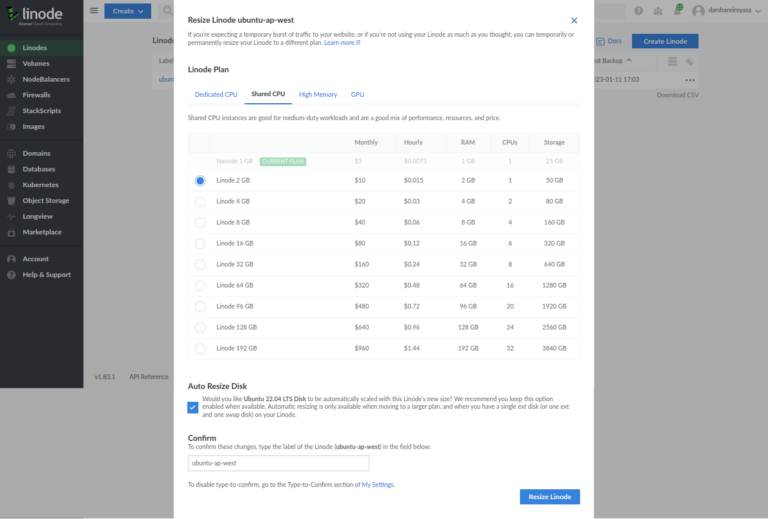Select the Linode 32 GB plan radio
Viewport: 768px width, 519px height.
coord(200,264)
